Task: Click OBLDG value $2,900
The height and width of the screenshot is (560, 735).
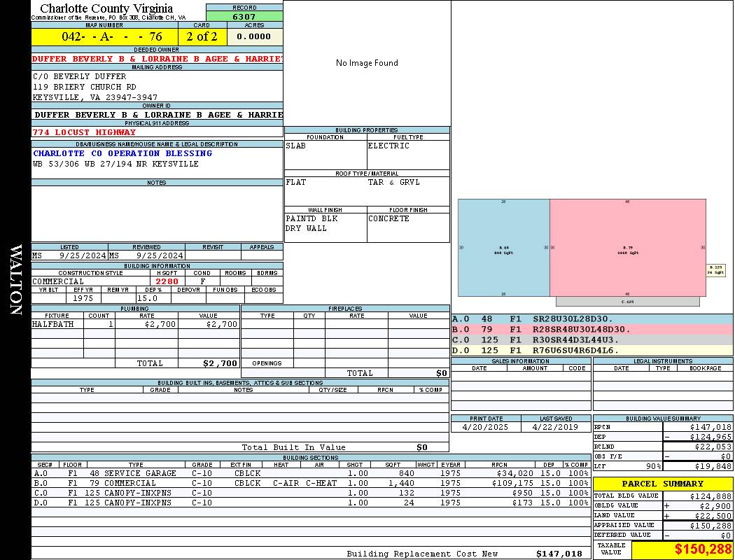Action: tap(716, 506)
